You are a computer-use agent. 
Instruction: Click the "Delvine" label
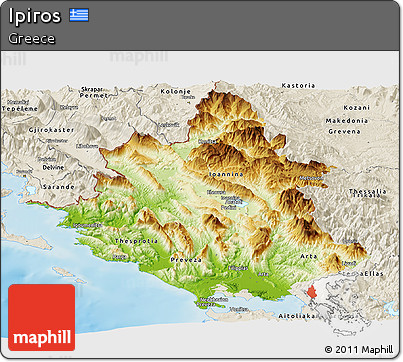[53, 167]
